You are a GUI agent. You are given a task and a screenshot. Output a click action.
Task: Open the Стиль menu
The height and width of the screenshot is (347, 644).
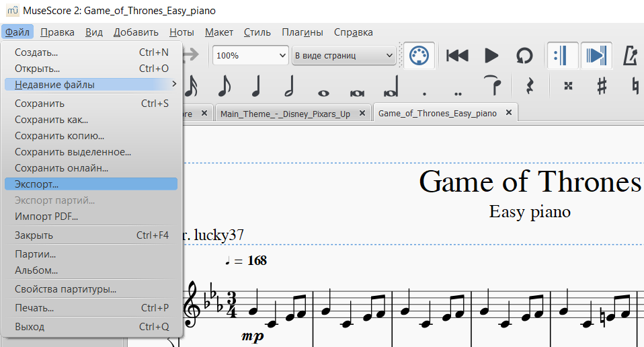pyautogui.click(x=257, y=32)
